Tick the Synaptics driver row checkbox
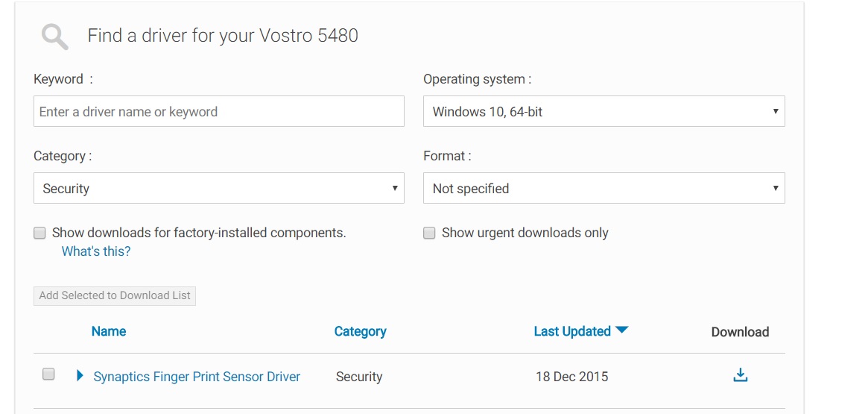868x414 pixels. pyautogui.click(x=48, y=374)
